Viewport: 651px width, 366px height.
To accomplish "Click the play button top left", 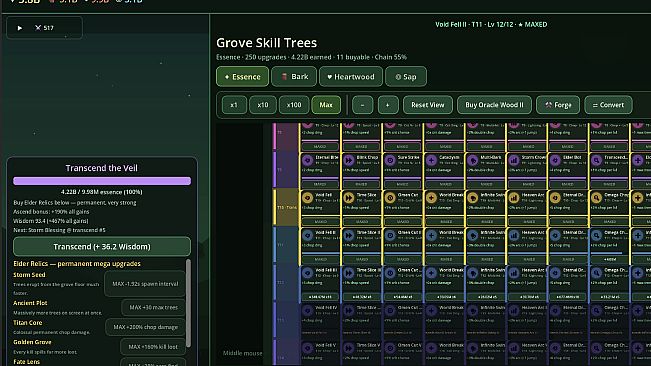I will coord(20,28).
